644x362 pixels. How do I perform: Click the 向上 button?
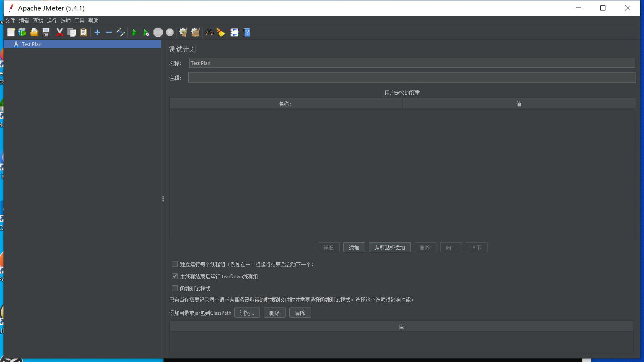[x=451, y=247]
